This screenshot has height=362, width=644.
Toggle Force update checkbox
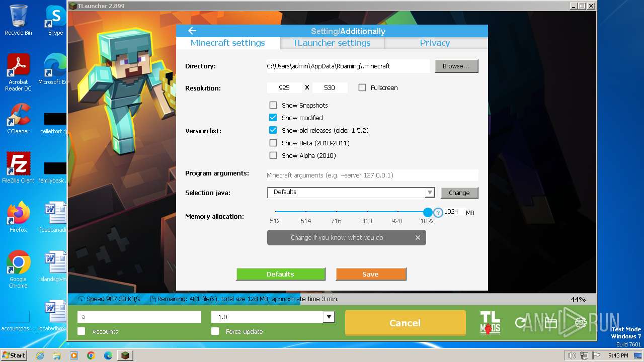(x=215, y=331)
